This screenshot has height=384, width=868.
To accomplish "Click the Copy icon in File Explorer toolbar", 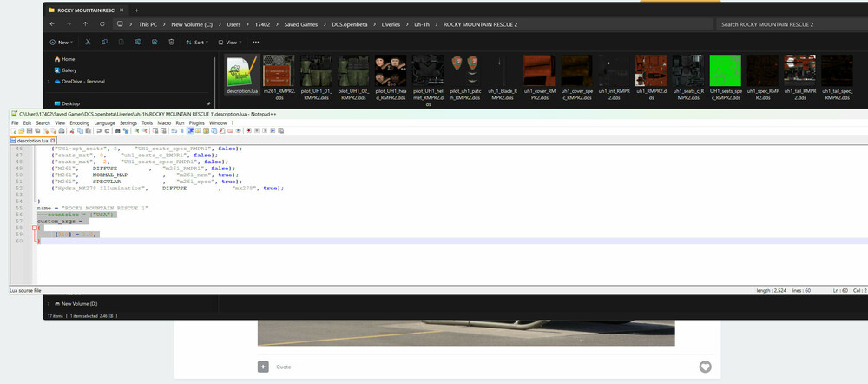I will (104, 42).
